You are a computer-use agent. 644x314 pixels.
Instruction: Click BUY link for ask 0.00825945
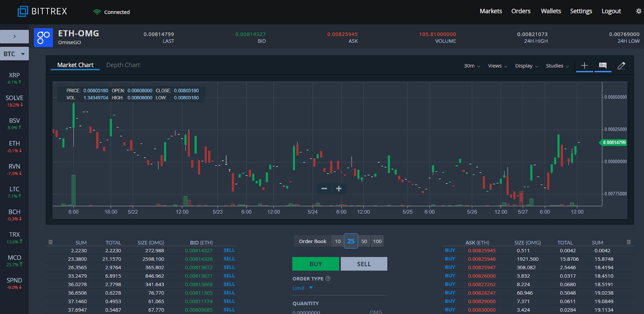click(450, 250)
